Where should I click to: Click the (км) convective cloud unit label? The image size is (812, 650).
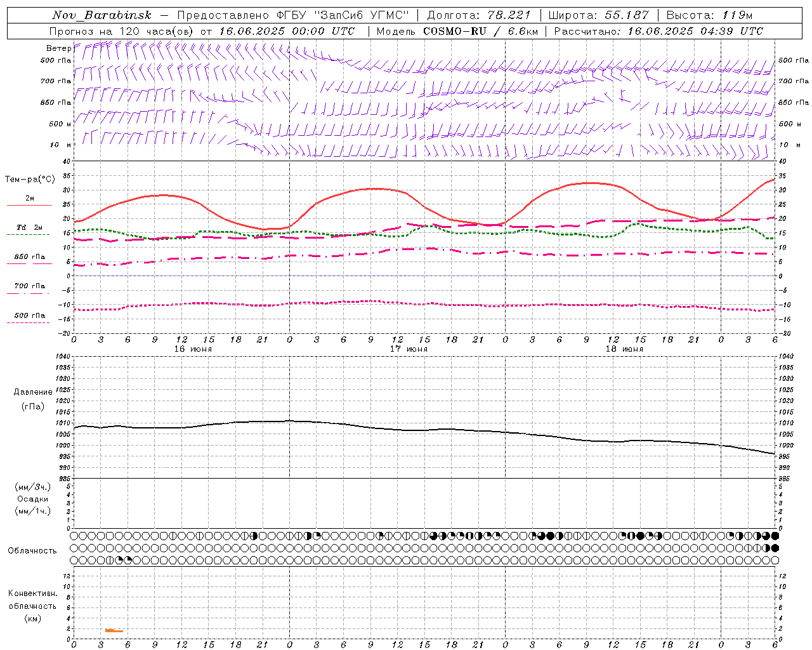pos(32,618)
